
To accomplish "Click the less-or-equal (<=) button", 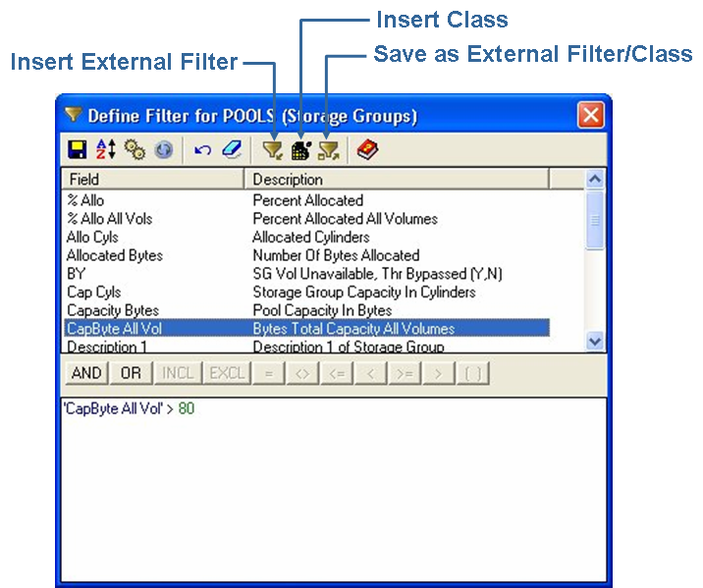I will pos(337,373).
